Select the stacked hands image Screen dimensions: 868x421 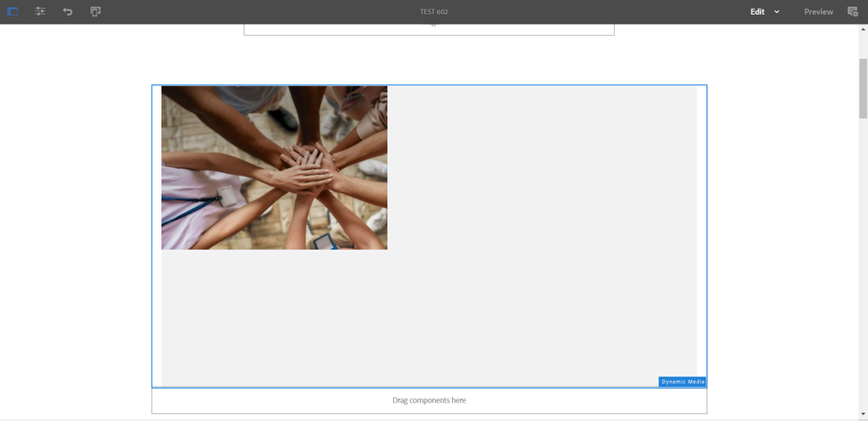pos(274,167)
